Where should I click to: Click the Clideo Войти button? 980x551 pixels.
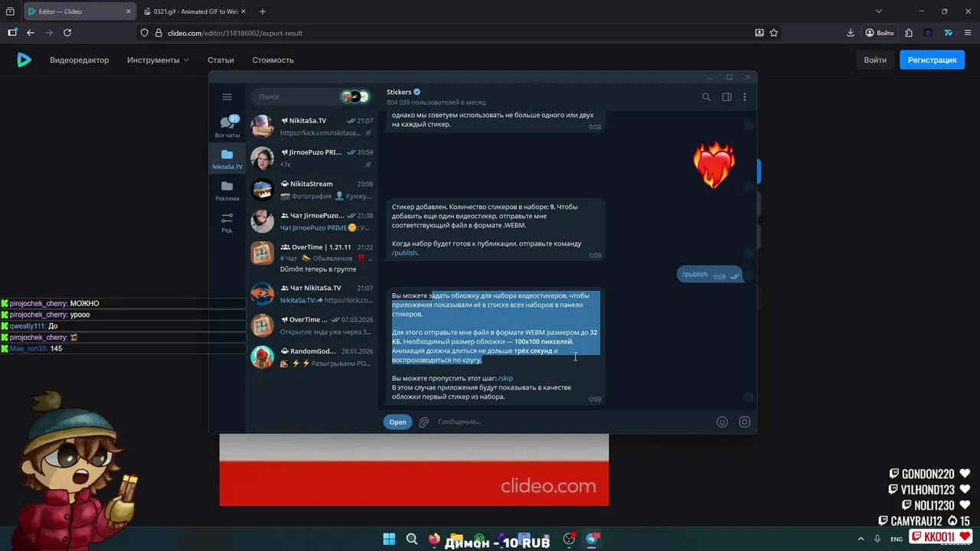(x=875, y=60)
